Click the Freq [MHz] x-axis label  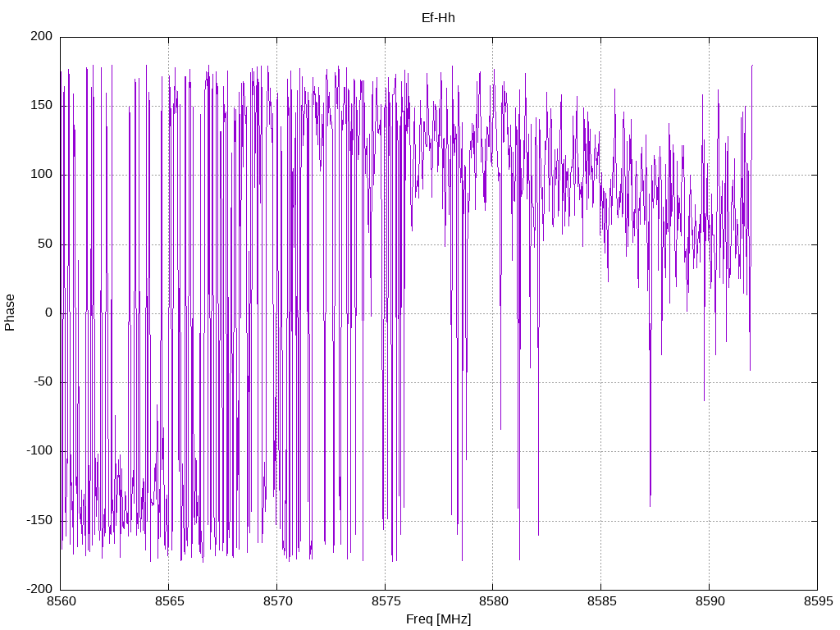point(438,619)
